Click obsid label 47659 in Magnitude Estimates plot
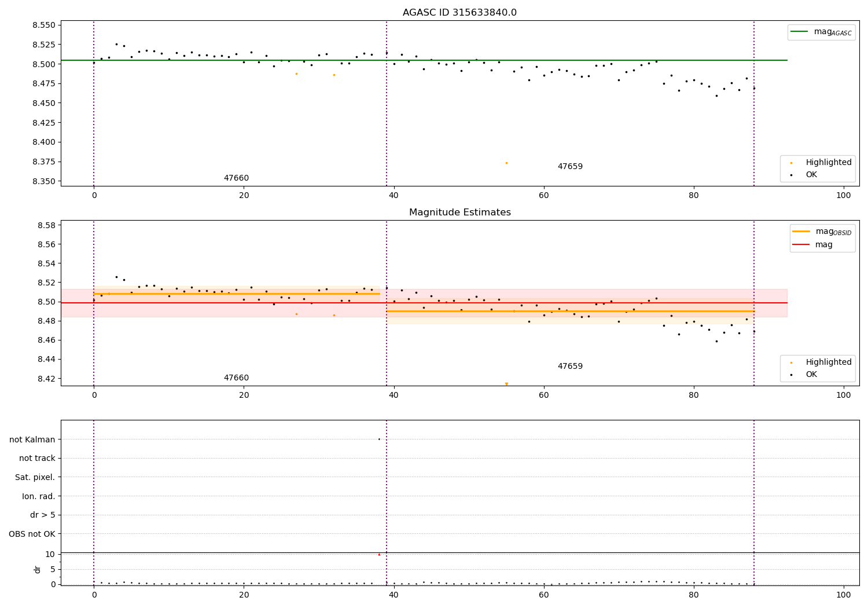 coord(570,367)
